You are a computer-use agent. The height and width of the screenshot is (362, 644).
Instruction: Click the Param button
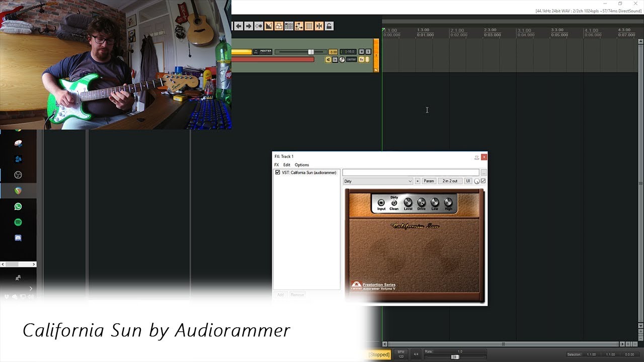click(429, 181)
